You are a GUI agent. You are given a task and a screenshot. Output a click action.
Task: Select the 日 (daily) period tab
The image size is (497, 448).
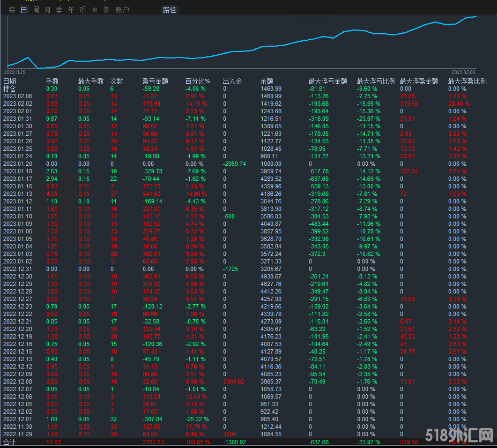(24, 10)
